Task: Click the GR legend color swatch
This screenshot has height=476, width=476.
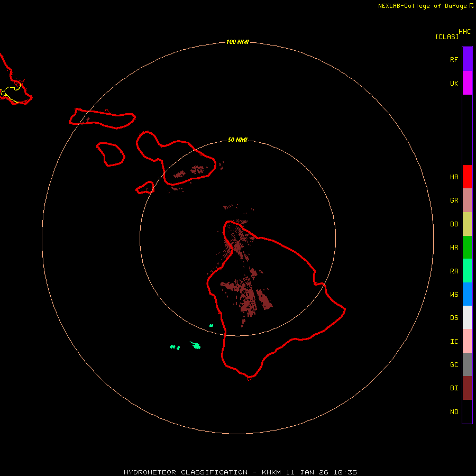Action: [x=467, y=200]
